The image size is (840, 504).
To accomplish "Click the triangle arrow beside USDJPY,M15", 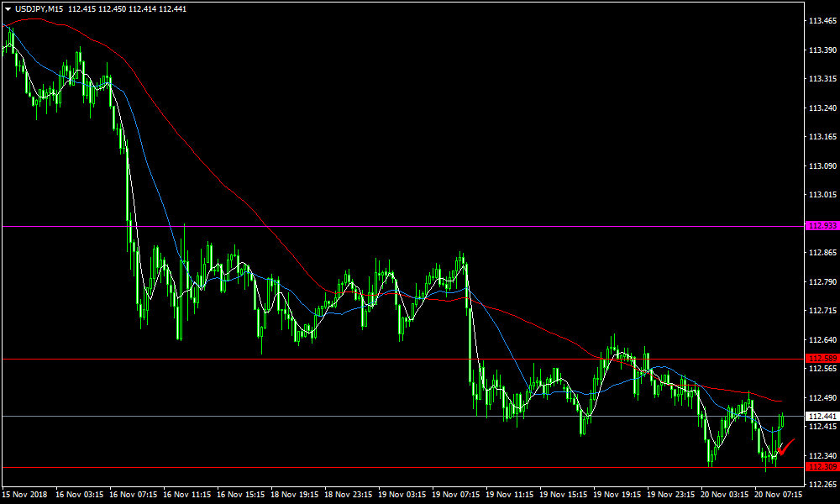I will (8, 9).
